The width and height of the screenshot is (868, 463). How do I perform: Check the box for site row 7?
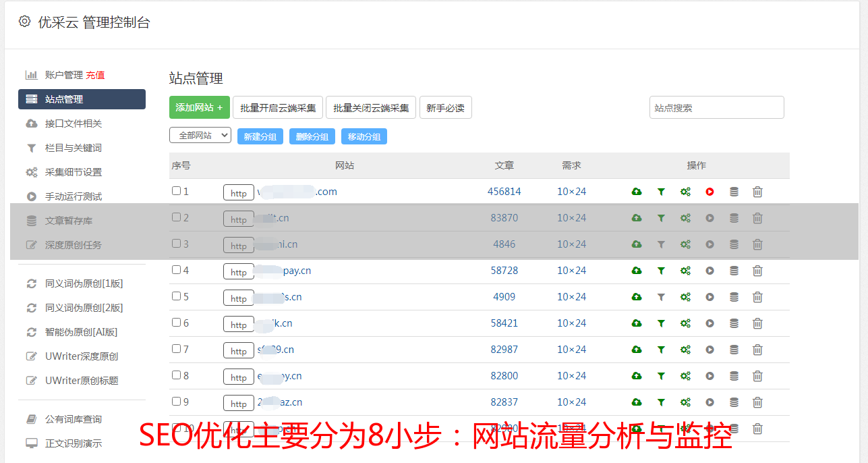176,349
